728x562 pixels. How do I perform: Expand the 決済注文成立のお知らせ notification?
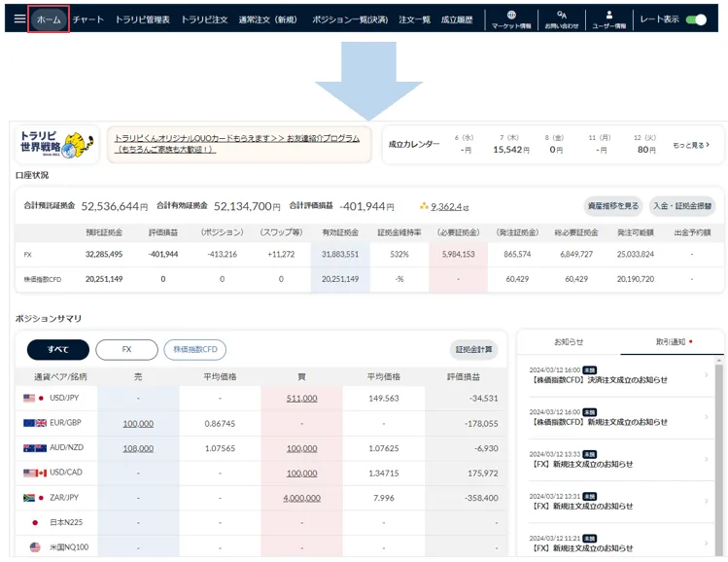706,376
